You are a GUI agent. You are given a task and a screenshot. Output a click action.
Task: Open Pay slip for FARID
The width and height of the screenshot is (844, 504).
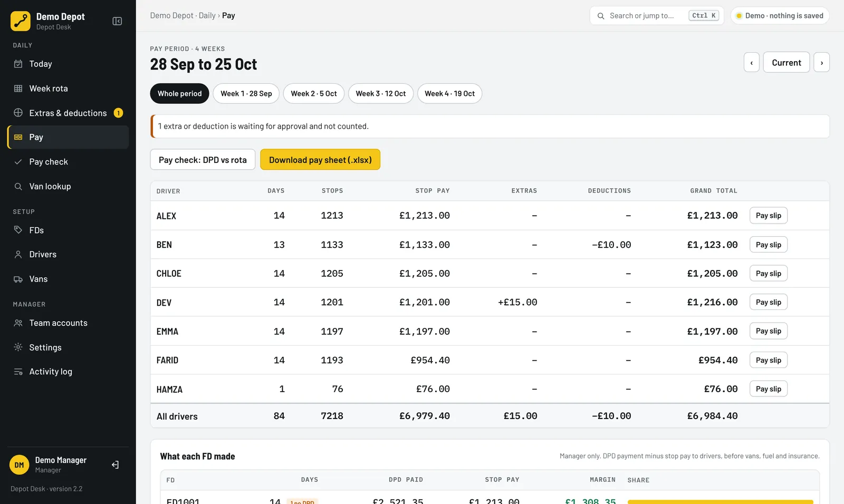tap(768, 360)
